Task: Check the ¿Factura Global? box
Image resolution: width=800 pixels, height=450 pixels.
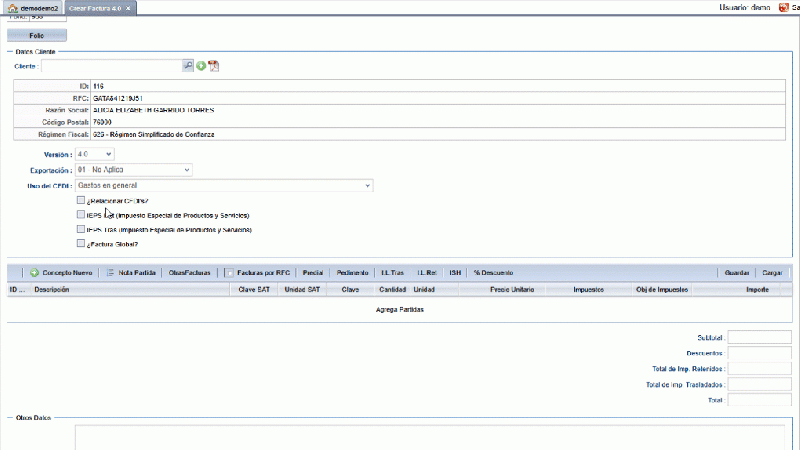Action: tap(81, 243)
